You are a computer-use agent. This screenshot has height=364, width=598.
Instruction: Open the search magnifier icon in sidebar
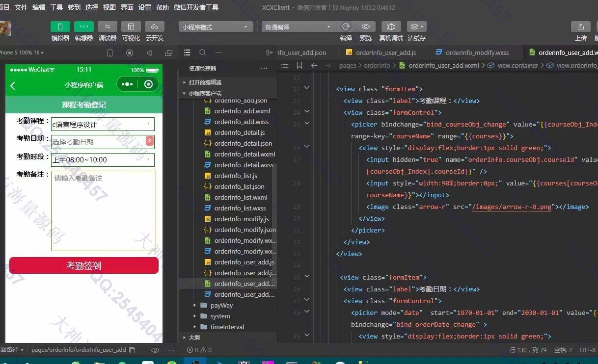pos(203,52)
